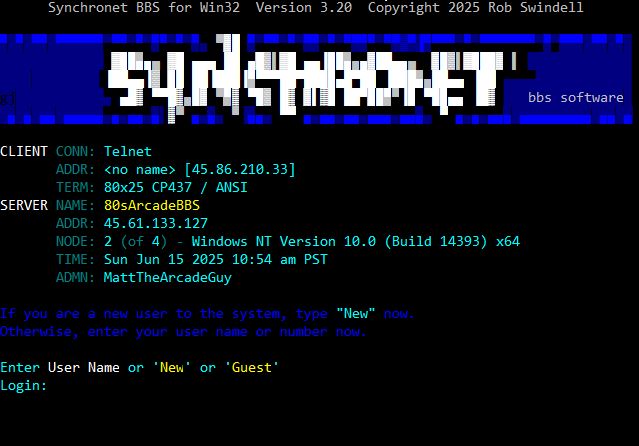The image size is (639, 446).
Task: Click the admin name MattTheArcadeGuy
Action: point(167,278)
